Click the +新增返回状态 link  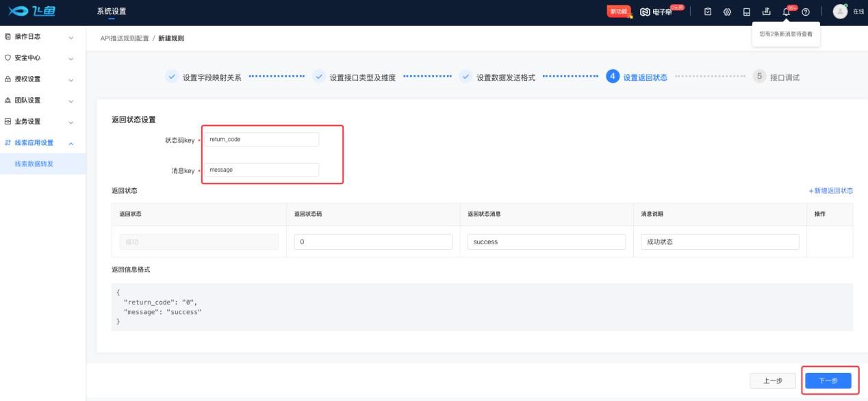click(830, 191)
